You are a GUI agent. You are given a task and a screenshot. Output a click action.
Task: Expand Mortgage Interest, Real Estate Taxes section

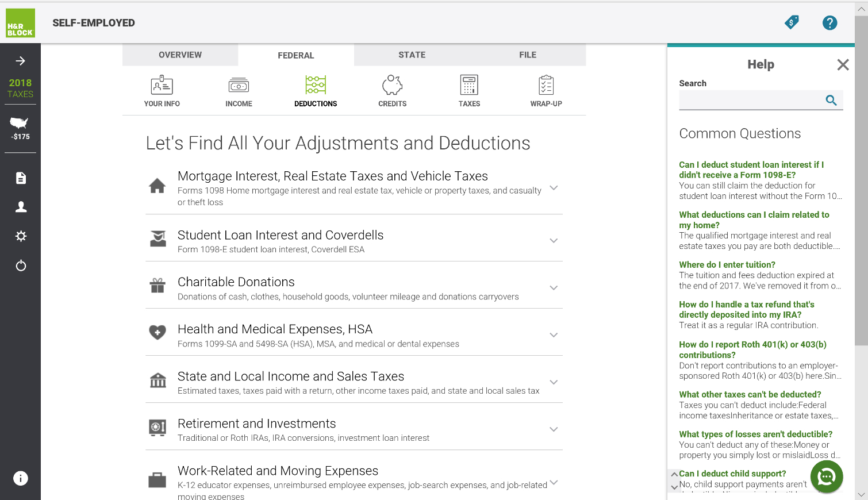pos(554,187)
